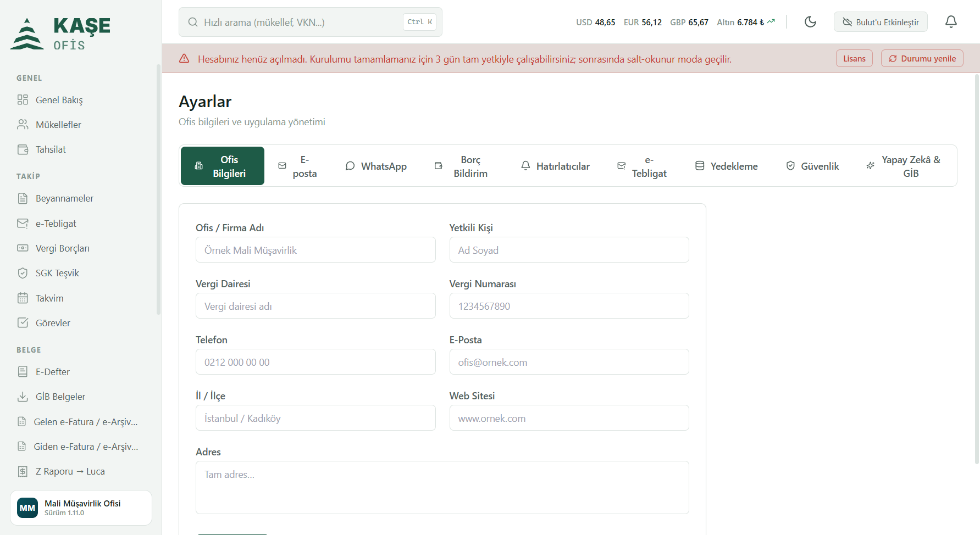Open notifications via the bell icon
Viewport: 980px width, 535px height.
[951, 22]
